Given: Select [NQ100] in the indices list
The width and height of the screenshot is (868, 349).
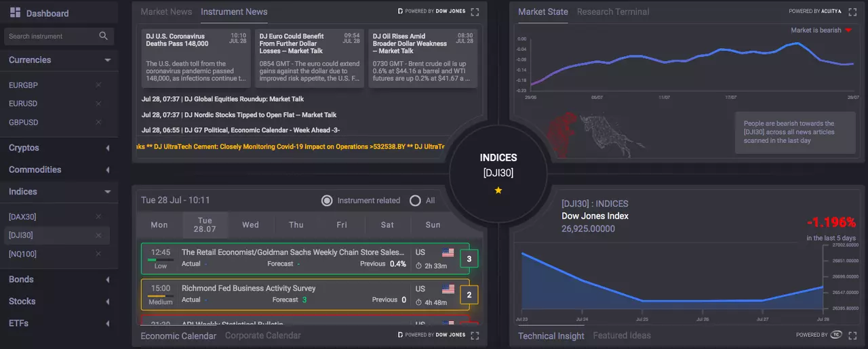Looking at the screenshot, I should click(22, 253).
